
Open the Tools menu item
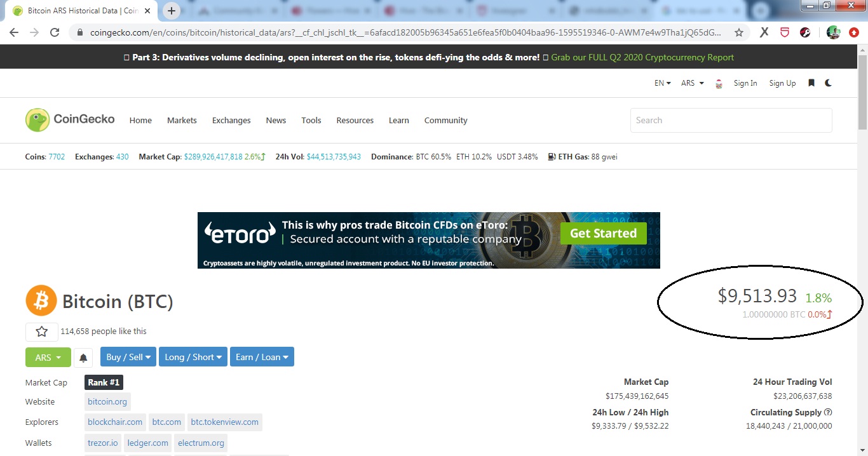311,120
